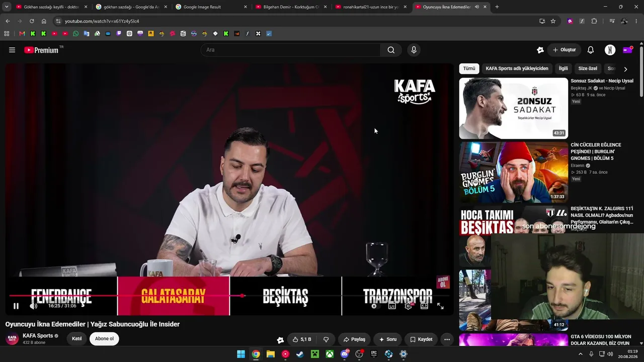Viewport: 644px width, 362px height.
Task: Open the Burglin' Gnomes Bölüm 5 thumbnail
Action: 513,172
